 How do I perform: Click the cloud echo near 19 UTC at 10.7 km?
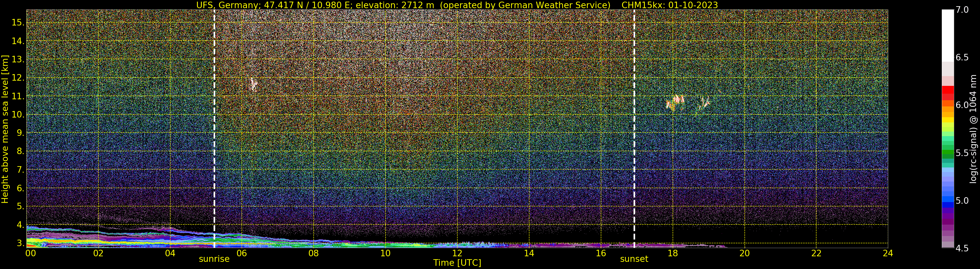tap(704, 103)
